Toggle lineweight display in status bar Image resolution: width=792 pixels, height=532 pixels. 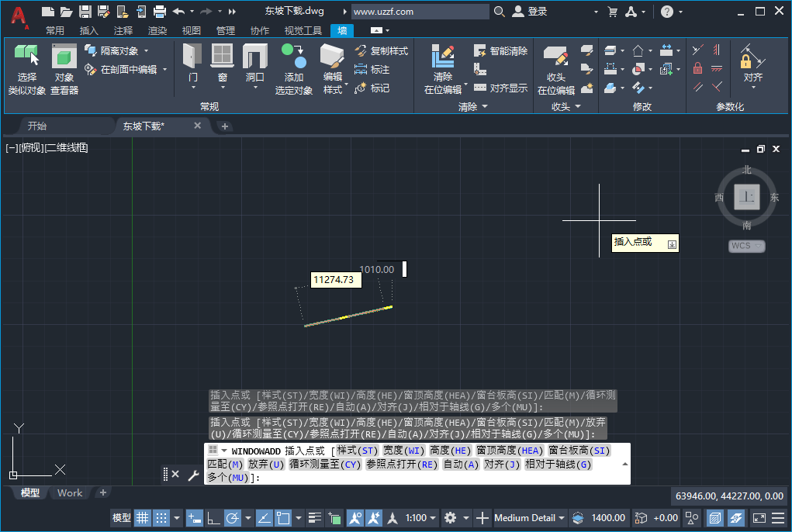pos(315,518)
